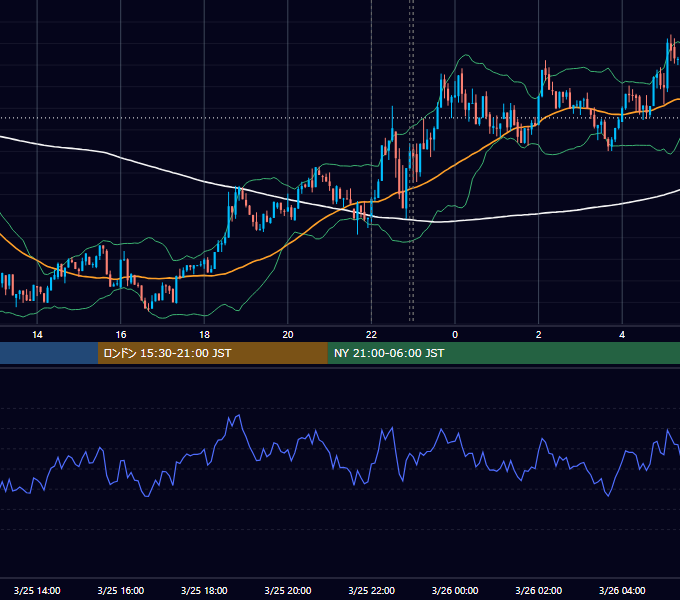Select the 3/26 00:00 date label

point(455,590)
